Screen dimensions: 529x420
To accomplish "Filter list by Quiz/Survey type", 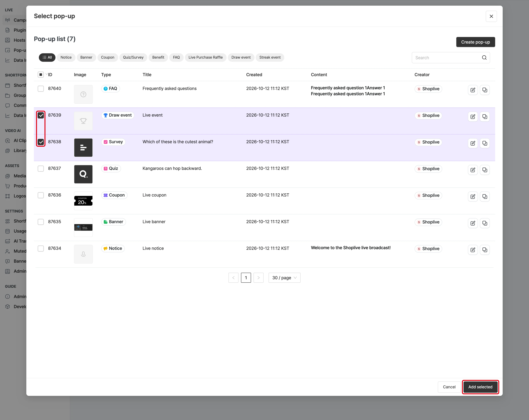I will click(x=133, y=57).
